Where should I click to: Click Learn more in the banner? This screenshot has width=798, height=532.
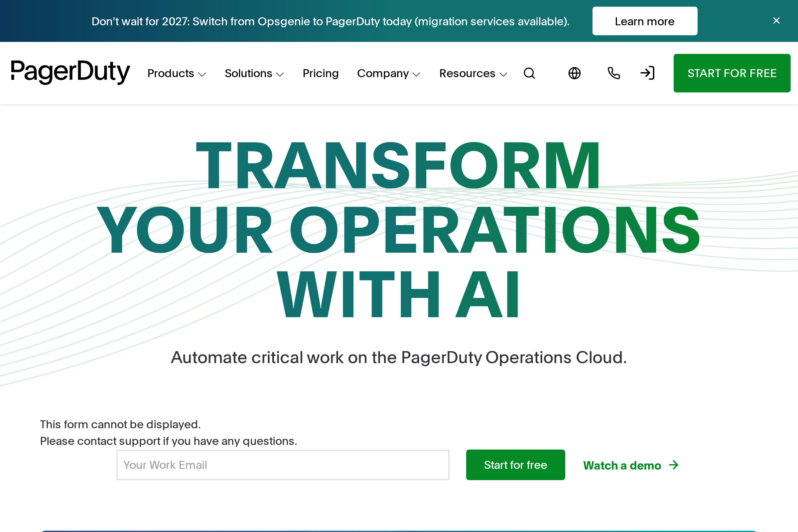pyautogui.click(x=645, y=21)
